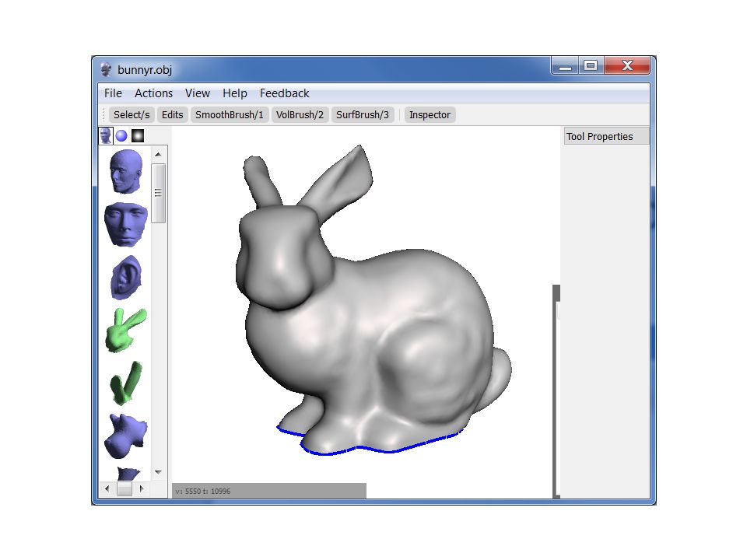Click the gray bunny model in viewport
Image resolution: width=747 pixels, height=560 pixels.
pos(373,300)
